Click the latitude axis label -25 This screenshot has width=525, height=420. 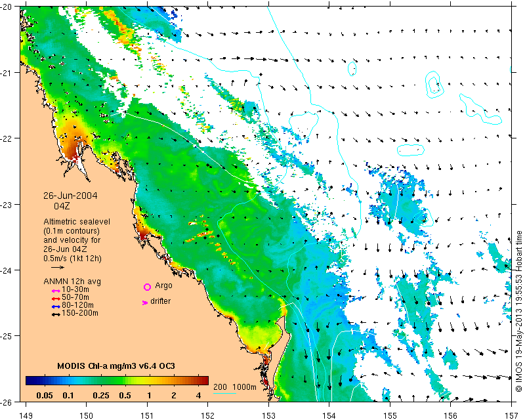(x=7, y=336)
